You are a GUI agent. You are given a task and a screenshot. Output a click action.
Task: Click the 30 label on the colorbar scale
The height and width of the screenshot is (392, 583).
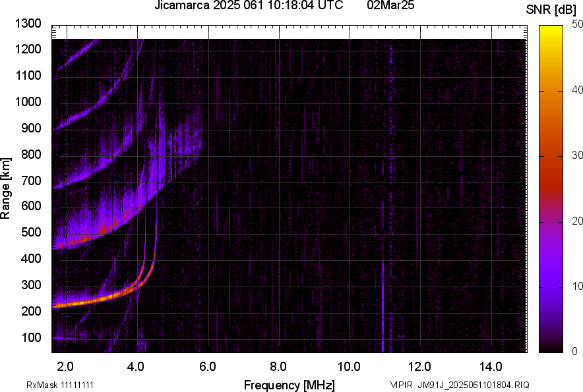click(577, 155)
